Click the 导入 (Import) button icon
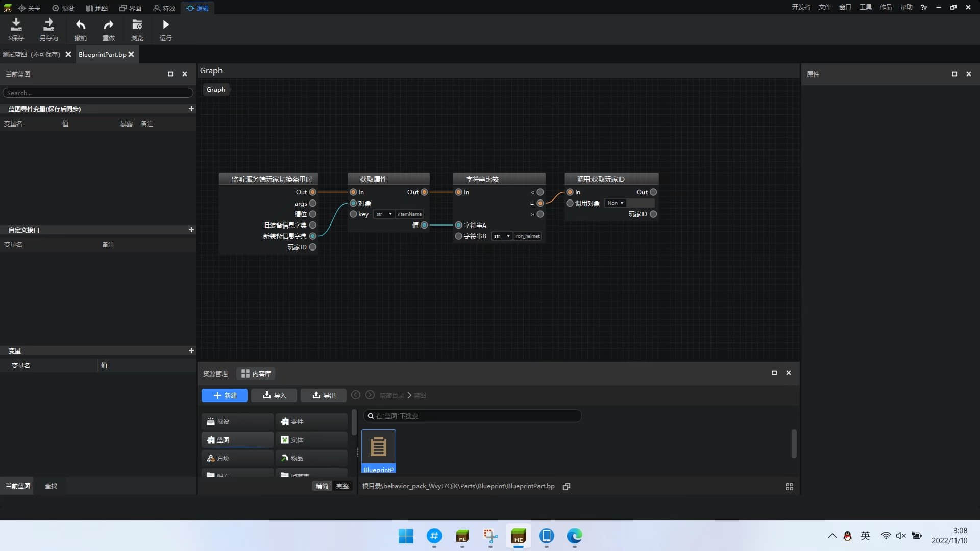Image resolution: width=980 pixels, height=551 pixels. [275, 395]
